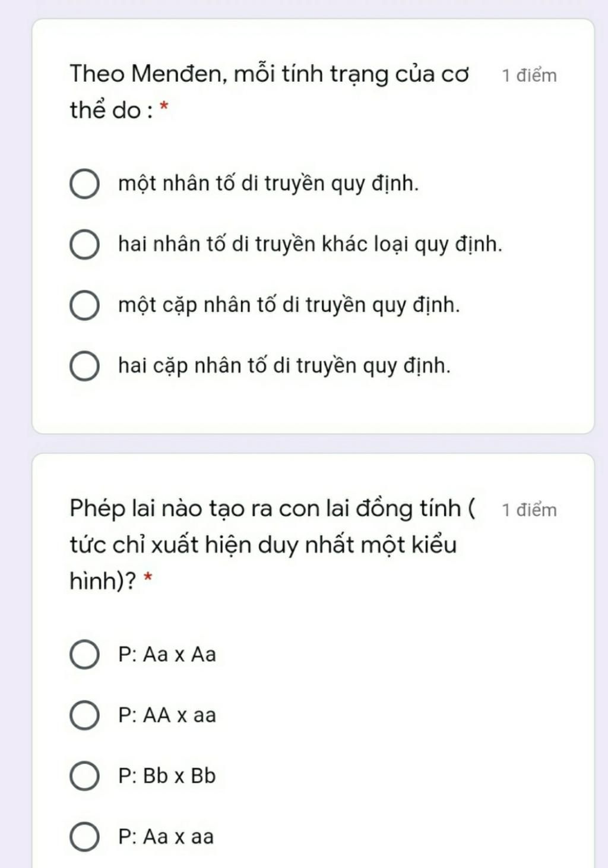Screen dimensions: 608x868
Task: Click the red asterisk after 'hình)?'
Action: pos(148,577)
